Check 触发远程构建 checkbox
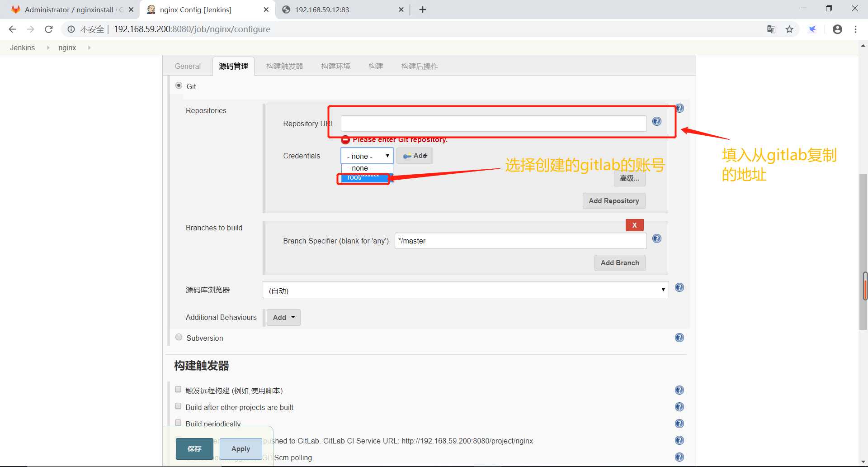Viewport: 868px width, 467px height. 178,390
